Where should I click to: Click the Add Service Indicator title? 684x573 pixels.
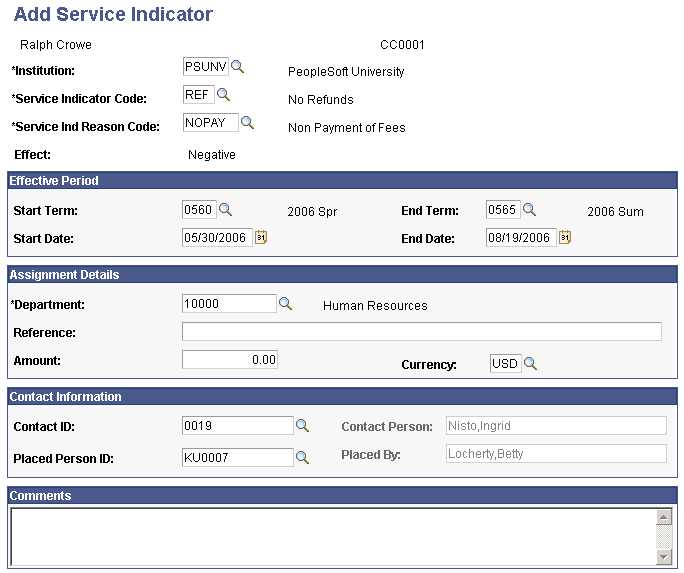(113, 14)
